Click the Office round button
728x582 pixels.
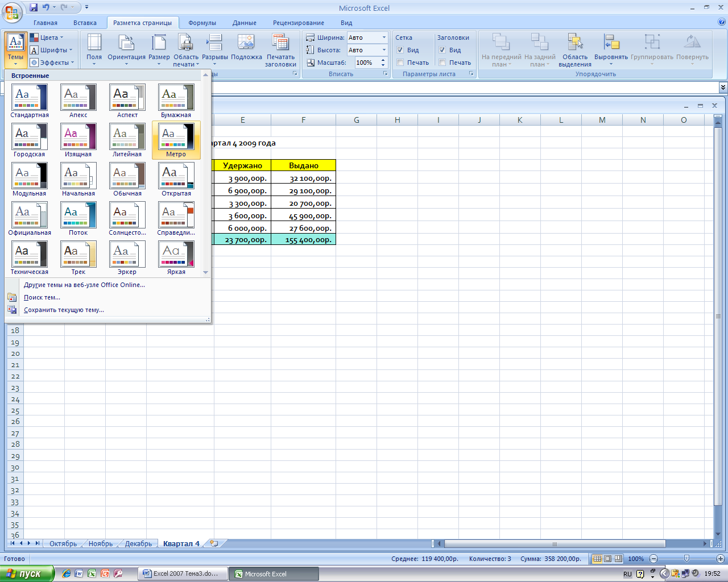[12, 11]
